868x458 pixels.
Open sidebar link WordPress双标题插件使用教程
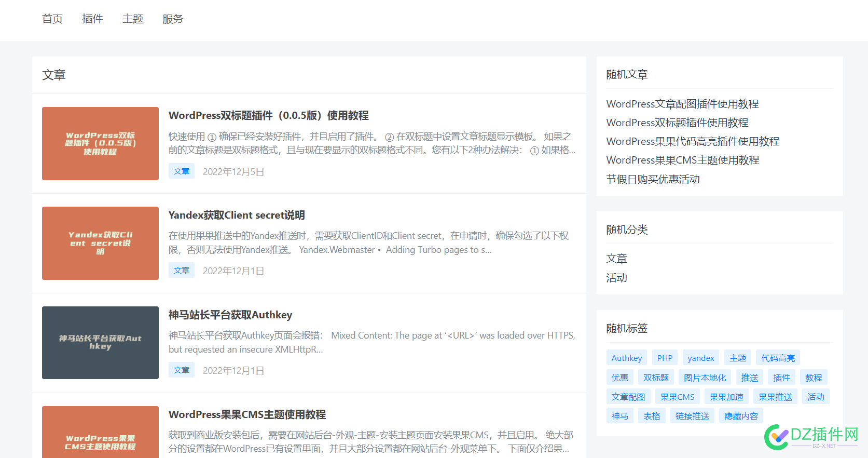[x=677, y=123]
